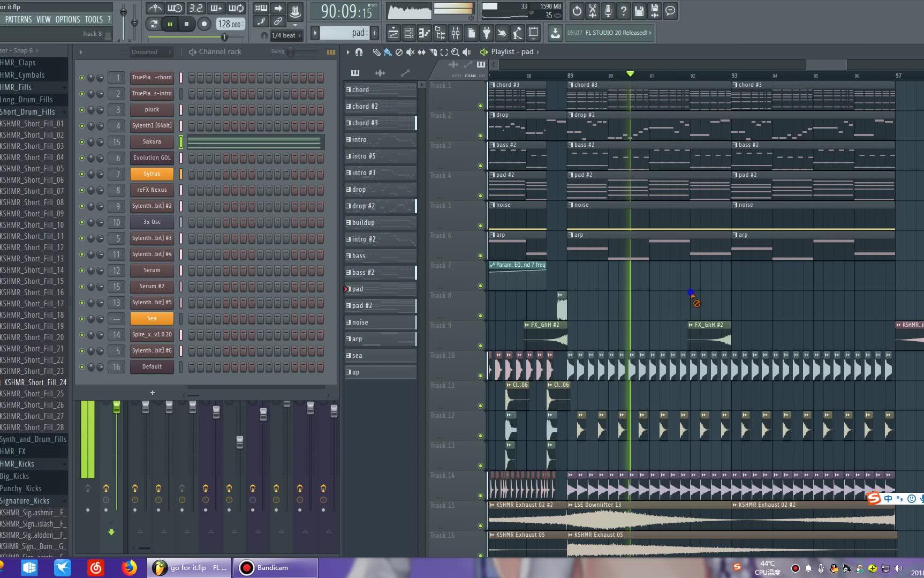Viewport: 924px width, 578px height.
Task: Enable wait for input to start playing
Action: pyautogui.click(x=175, y=8)
